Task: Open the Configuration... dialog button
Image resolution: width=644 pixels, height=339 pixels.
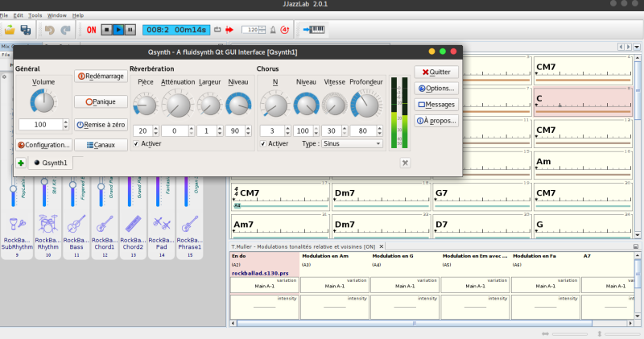Action: pos(43,145)
